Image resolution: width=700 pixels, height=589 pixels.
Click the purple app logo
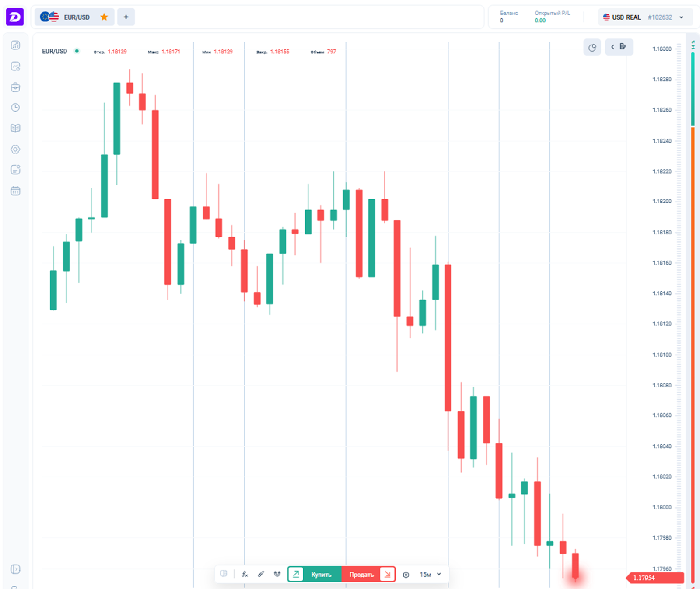point(15,17)
